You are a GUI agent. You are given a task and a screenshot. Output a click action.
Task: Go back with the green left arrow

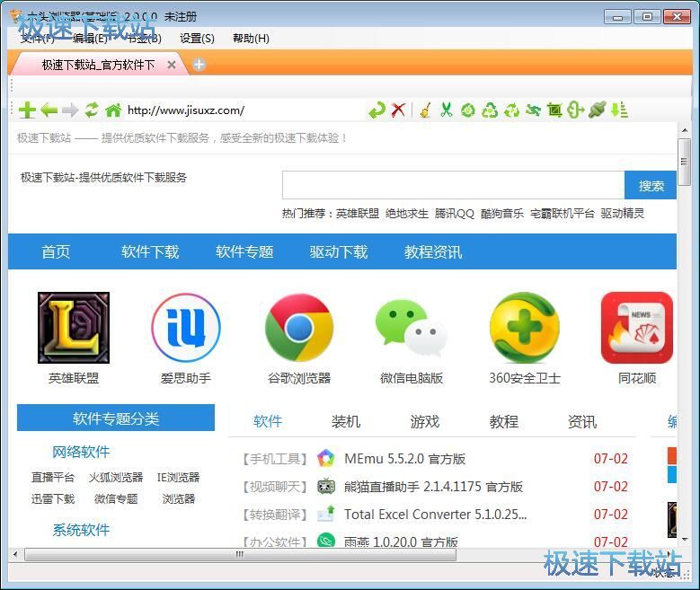pos(49,110)
